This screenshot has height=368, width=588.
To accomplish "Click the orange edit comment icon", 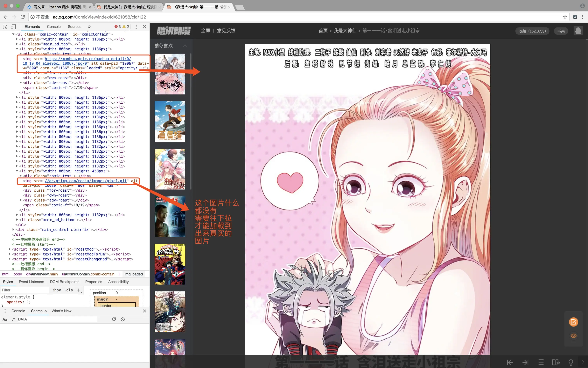I will point(573,322).
